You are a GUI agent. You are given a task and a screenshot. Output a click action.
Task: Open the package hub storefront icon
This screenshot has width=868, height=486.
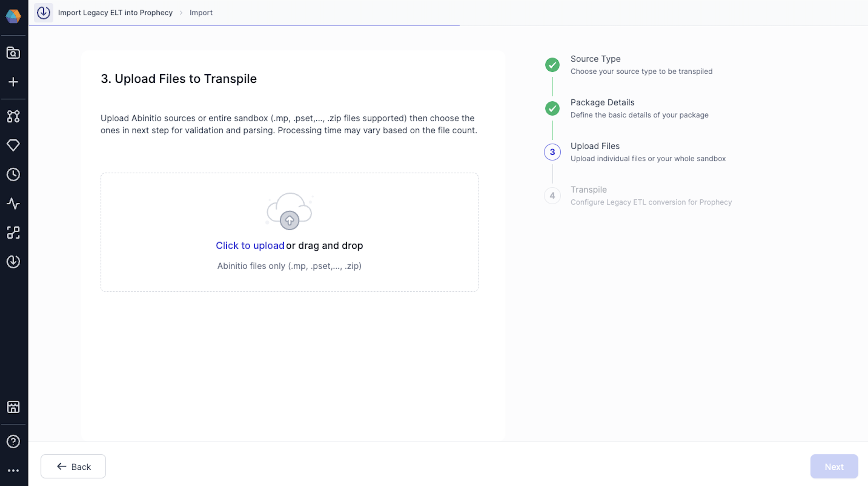[13, 407]
